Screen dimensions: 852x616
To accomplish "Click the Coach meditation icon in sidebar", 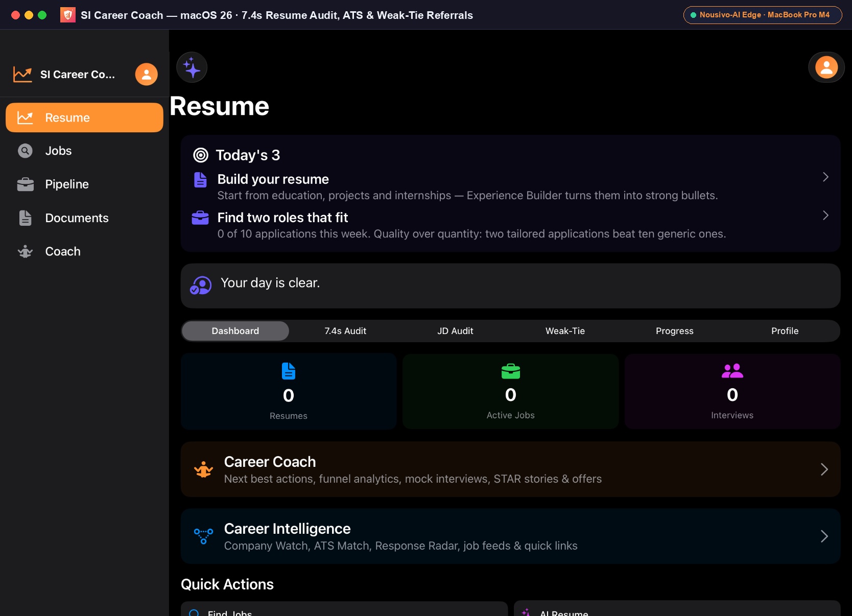I will tap(25, 251).
